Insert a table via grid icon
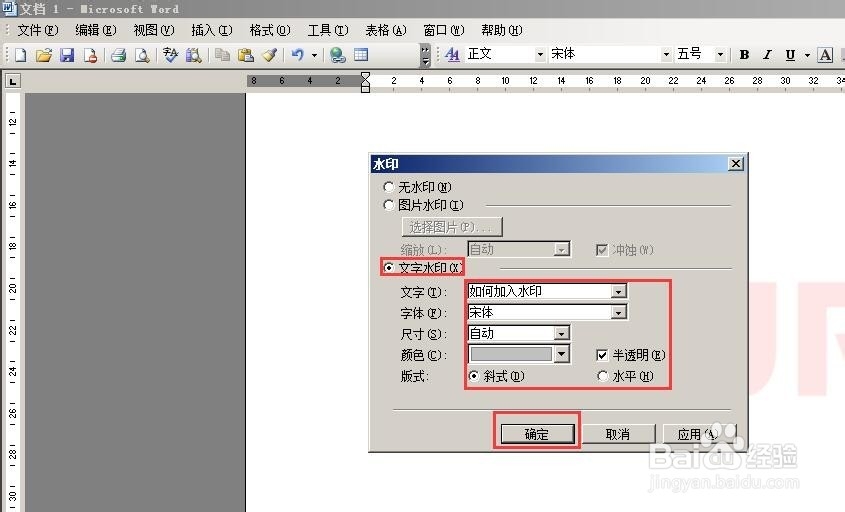 (361, 55)
